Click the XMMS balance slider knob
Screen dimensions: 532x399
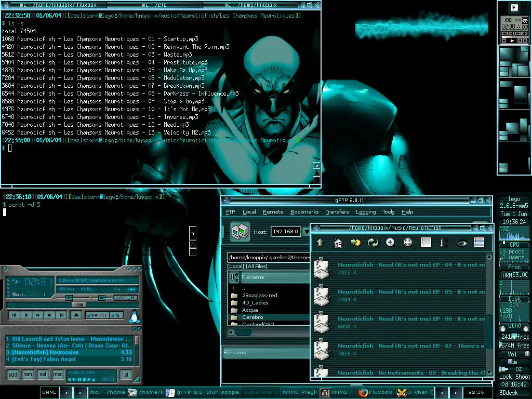pos(101,298)
